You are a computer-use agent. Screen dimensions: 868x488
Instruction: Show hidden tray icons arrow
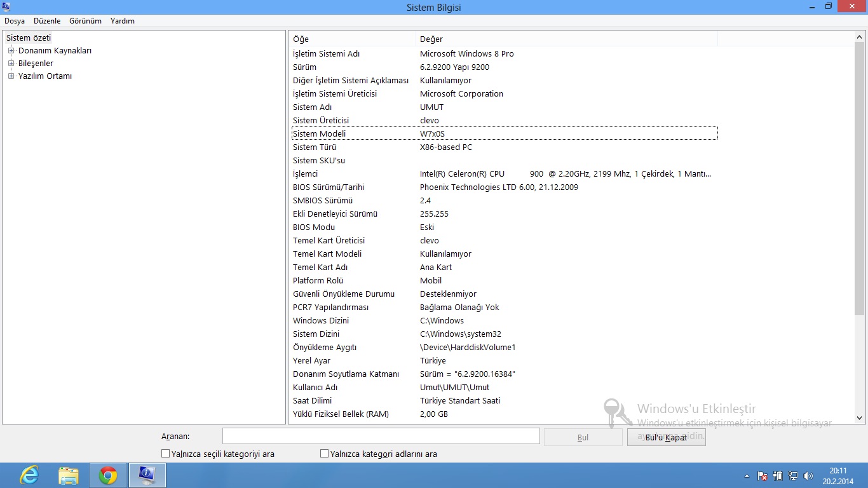747,476
